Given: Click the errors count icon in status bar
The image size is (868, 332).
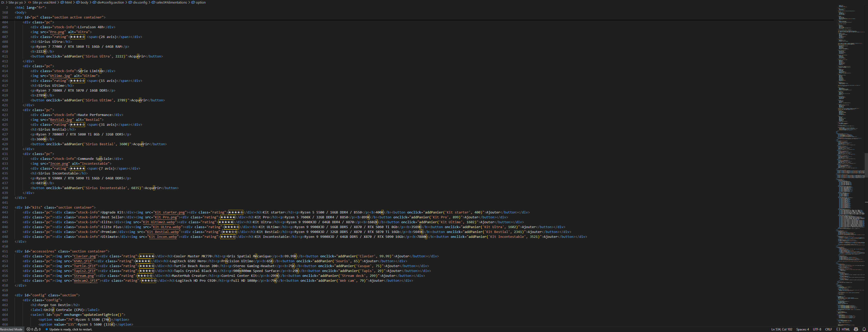Looking at the screenshot, I should click(x=29, y=329).
